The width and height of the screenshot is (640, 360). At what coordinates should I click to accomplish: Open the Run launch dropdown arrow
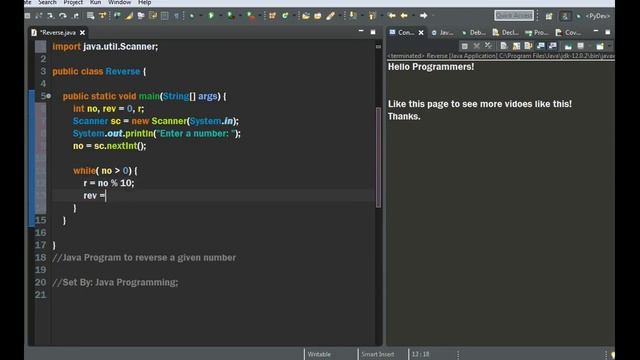[x=221, y=16]
